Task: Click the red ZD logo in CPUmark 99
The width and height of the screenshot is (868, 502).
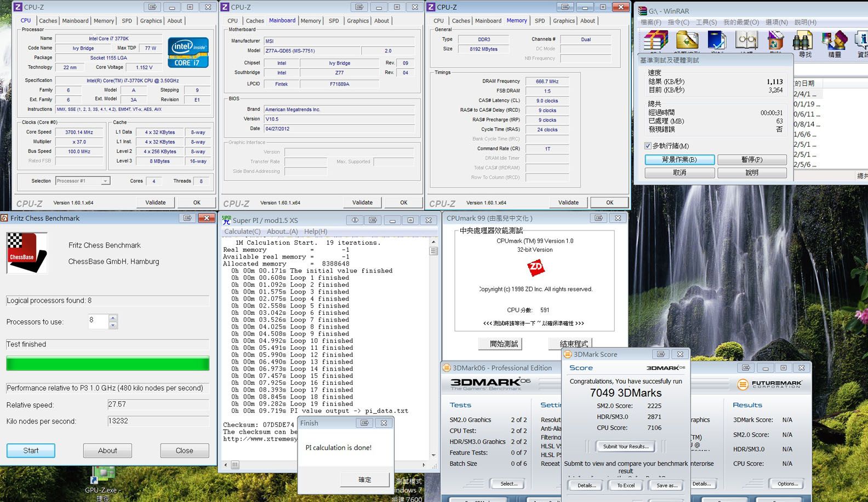Action: [x=535, y=268]
